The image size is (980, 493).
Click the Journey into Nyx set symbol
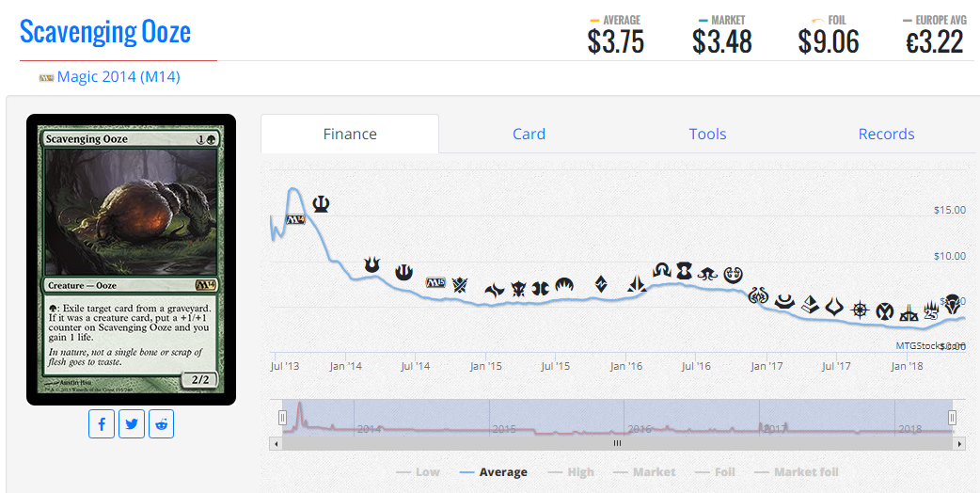point(403,273)
